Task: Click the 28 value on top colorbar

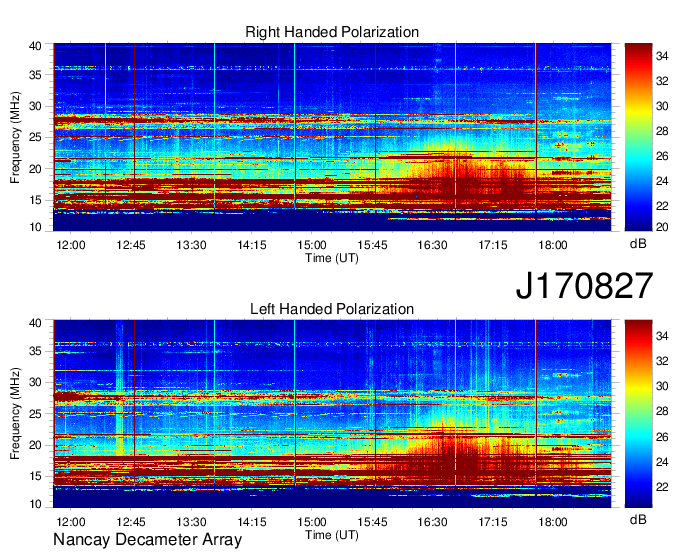Action: click(662, 131)
